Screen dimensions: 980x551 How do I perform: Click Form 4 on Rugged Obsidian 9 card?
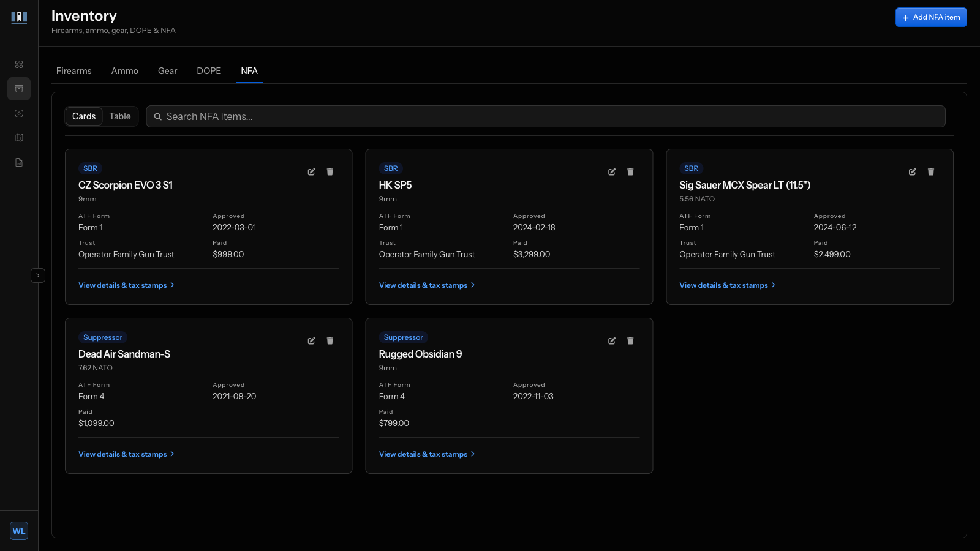pos(392,396)
